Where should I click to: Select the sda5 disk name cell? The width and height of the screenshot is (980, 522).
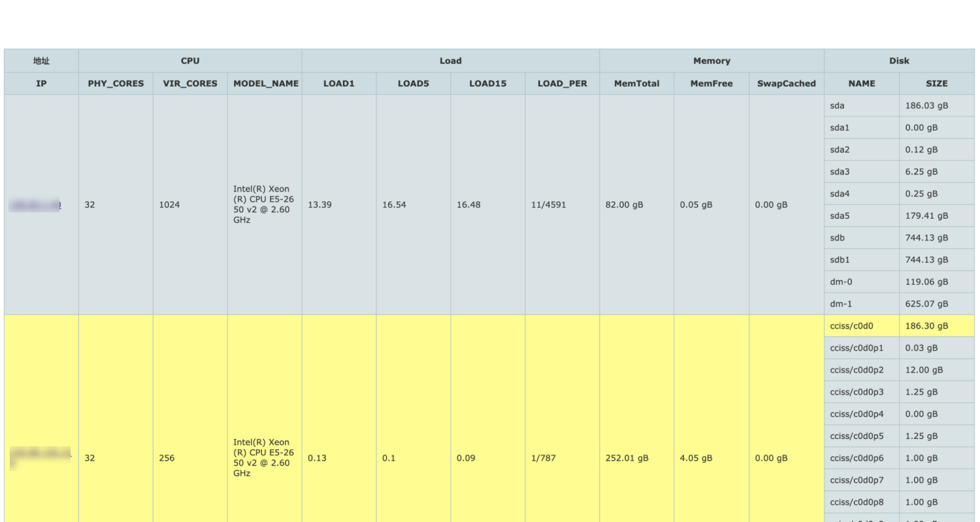click(862, 216)
